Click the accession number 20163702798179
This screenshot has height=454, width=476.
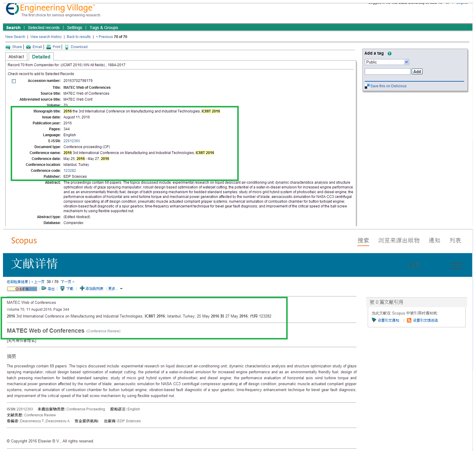pyautogui.click(x=78, y=81)
